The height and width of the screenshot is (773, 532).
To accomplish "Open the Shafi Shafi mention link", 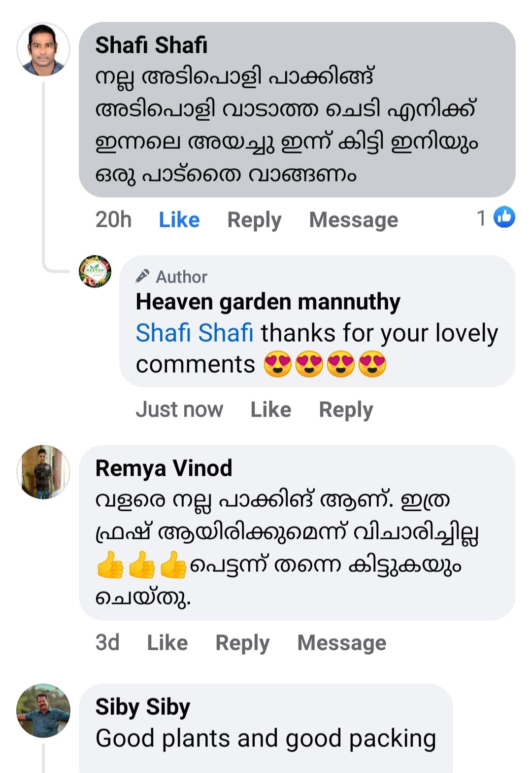I will pos(194,333).
